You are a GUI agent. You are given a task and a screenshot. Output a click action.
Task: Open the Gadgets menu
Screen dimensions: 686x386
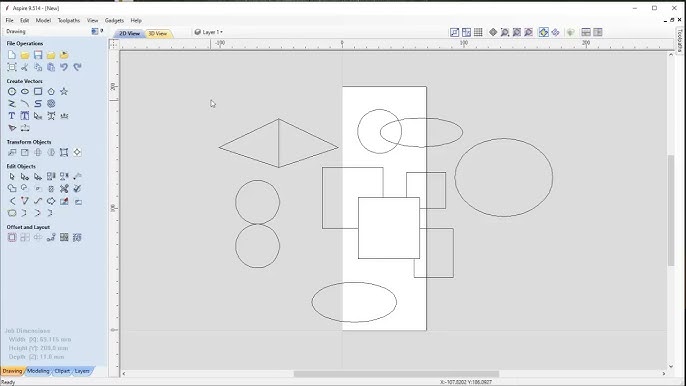114,20
